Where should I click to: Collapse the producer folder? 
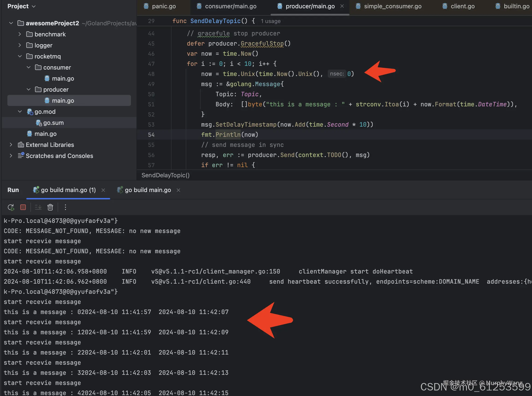pyautogui.click(x=29, y=89)
